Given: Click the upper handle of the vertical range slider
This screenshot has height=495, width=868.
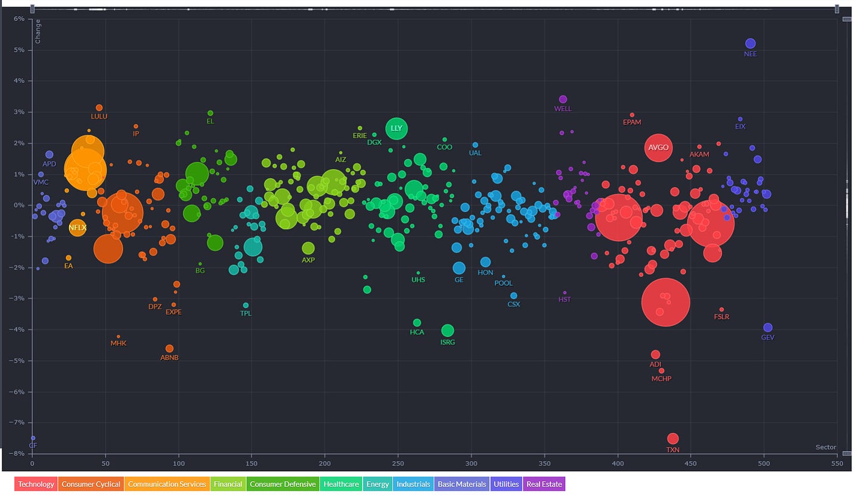Looking at the screenshot, I should (847, 20).
